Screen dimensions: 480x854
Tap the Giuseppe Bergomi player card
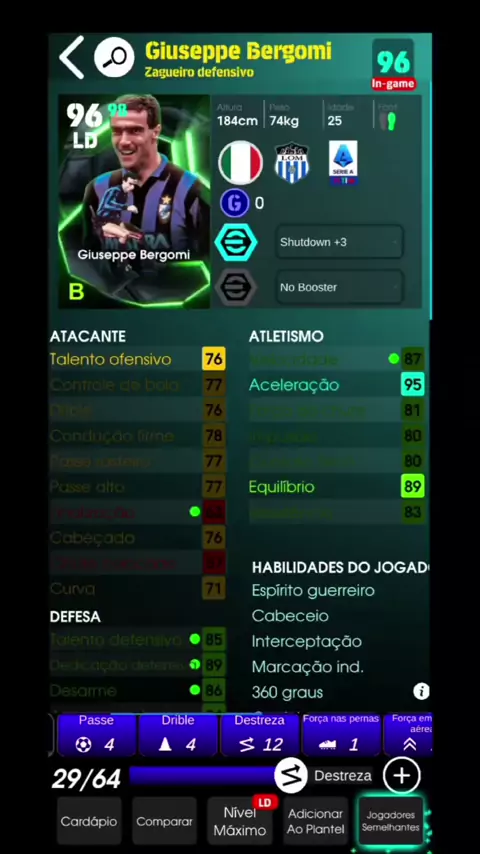point(134,202)
